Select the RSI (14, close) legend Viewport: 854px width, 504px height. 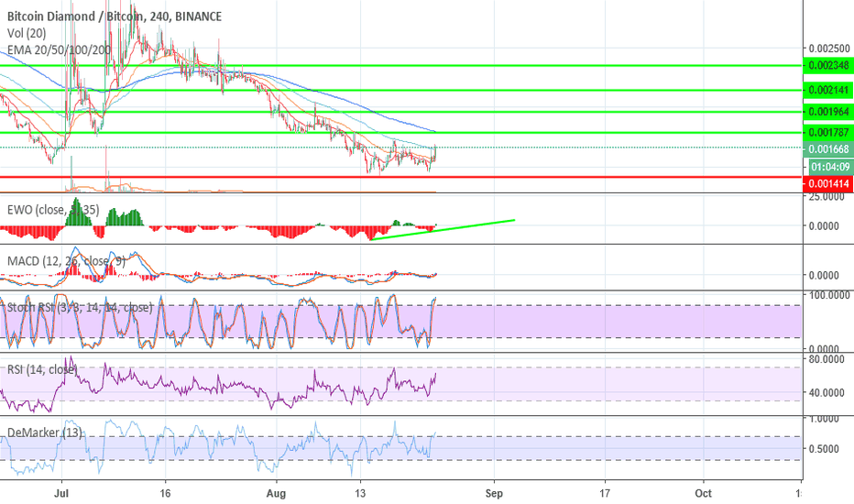coord(42,369)
